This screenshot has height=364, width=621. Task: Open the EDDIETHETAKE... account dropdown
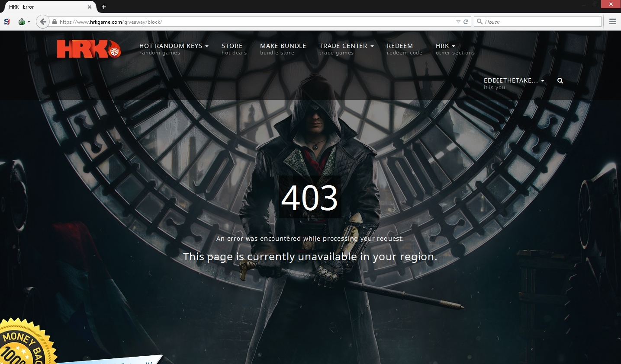(x=514, y=83)
